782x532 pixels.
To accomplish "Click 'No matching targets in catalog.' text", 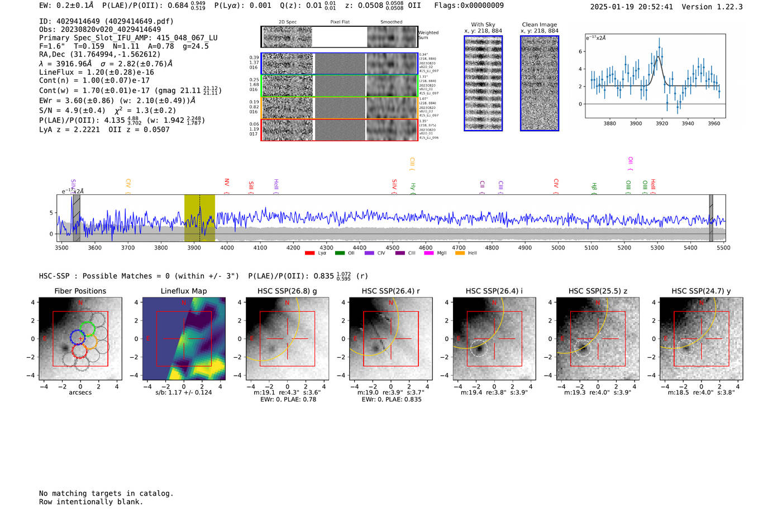I will pyautogui.click(x=106, y=493).
